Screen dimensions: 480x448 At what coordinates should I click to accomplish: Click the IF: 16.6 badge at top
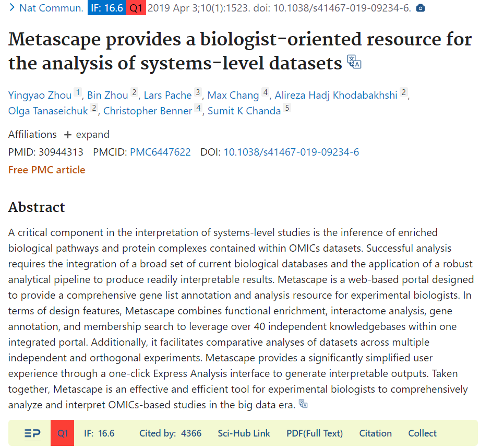click(107, 8)
